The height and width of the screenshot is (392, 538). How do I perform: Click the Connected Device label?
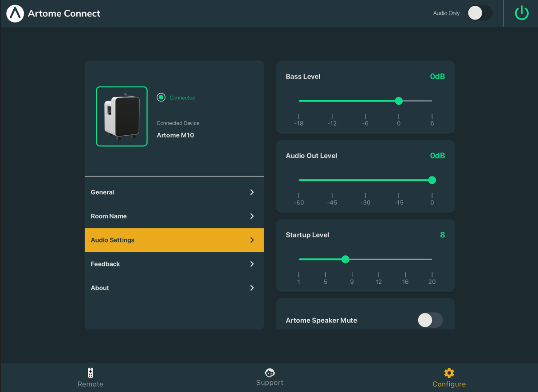[x=178, y=123]
